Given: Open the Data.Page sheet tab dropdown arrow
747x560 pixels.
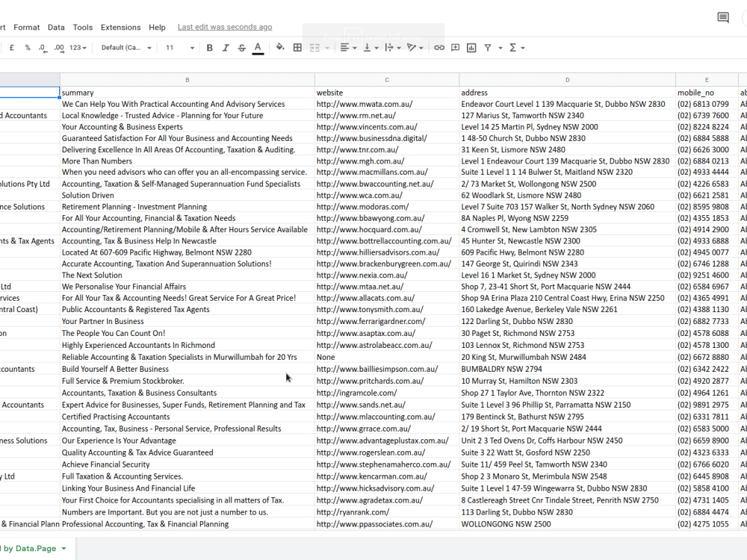Looking at the screenshot, I should (x=63, y=549).
